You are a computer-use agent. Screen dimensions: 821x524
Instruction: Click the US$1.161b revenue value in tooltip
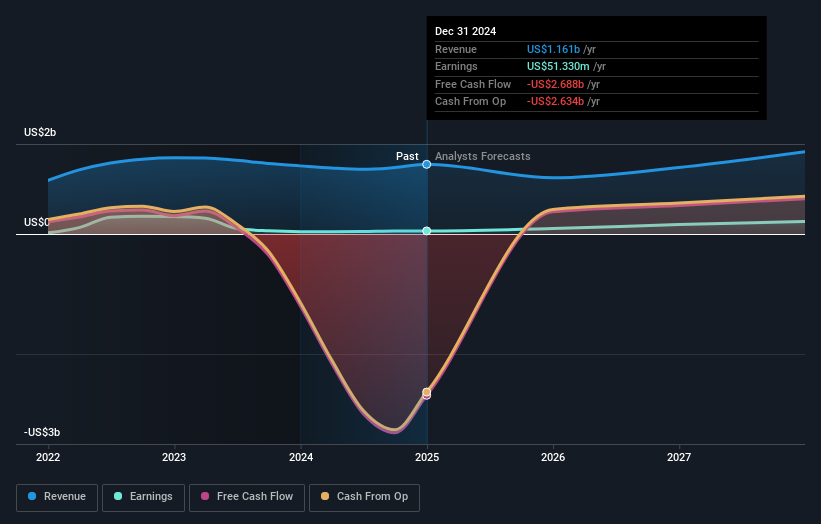coord(553,49)
